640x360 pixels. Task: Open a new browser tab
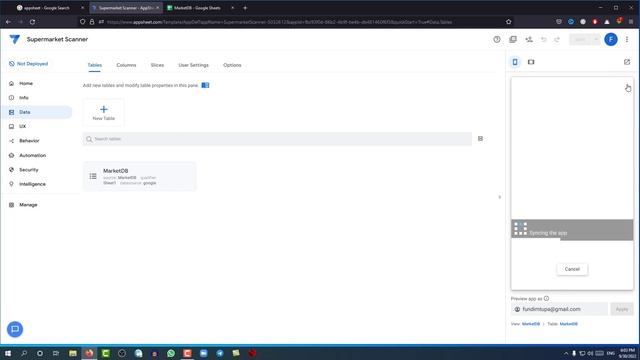point(245,8)
